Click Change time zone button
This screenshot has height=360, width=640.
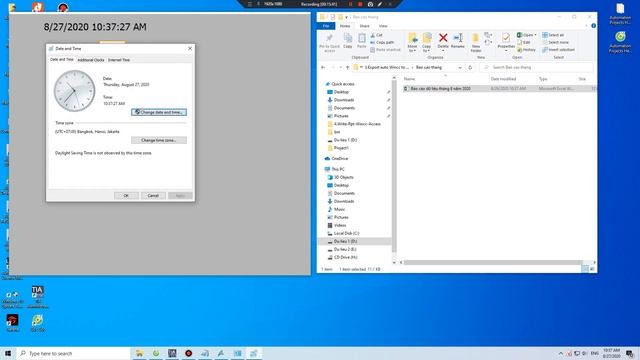[x=159, y=140]
